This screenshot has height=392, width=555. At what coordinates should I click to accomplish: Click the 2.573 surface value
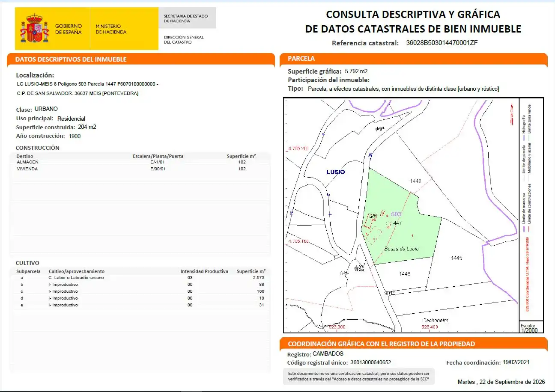pyautogui.click(x=258, y=278)
